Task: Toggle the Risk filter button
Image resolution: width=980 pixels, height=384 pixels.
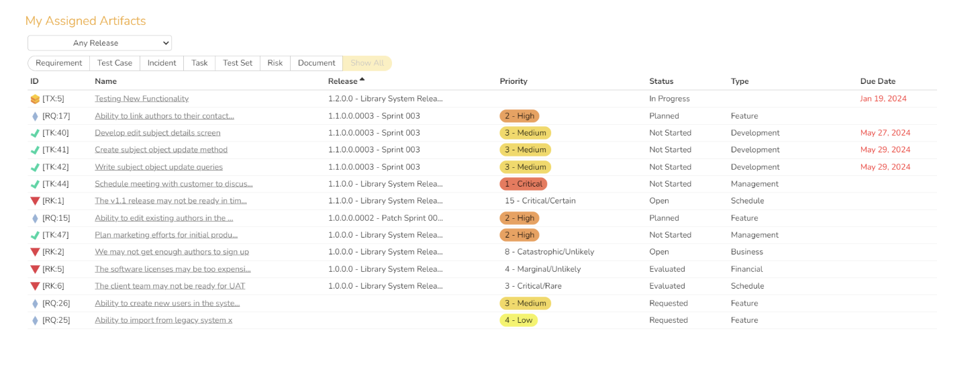Action: [275, 63]
